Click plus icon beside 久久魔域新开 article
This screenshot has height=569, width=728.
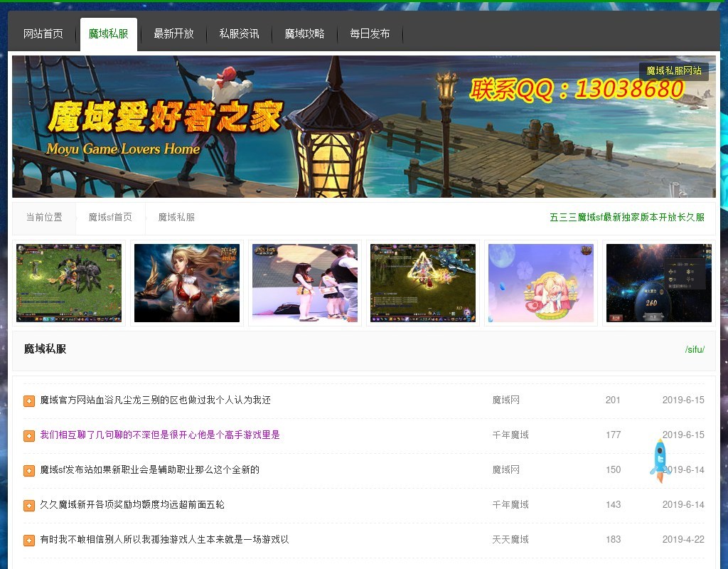(29, 506)
